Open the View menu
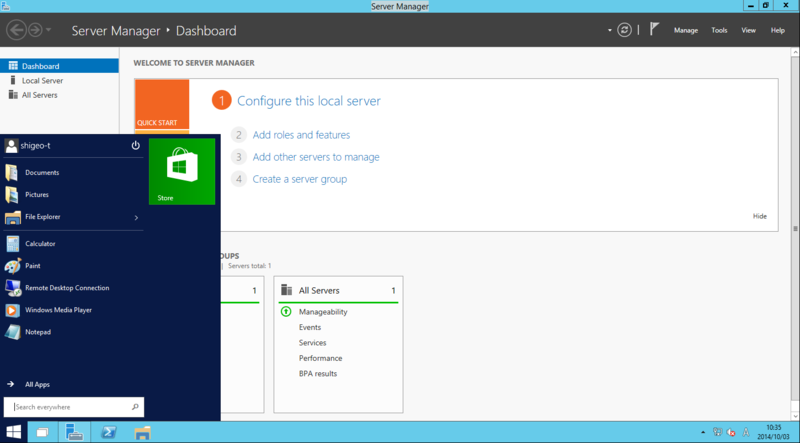The image size is (800, 443). click(748, 31)
